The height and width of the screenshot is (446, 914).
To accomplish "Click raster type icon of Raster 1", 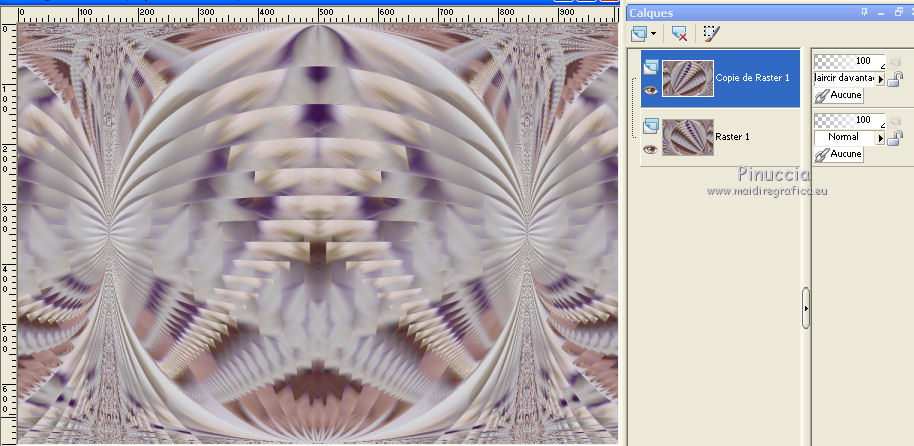I will (651, 125).
